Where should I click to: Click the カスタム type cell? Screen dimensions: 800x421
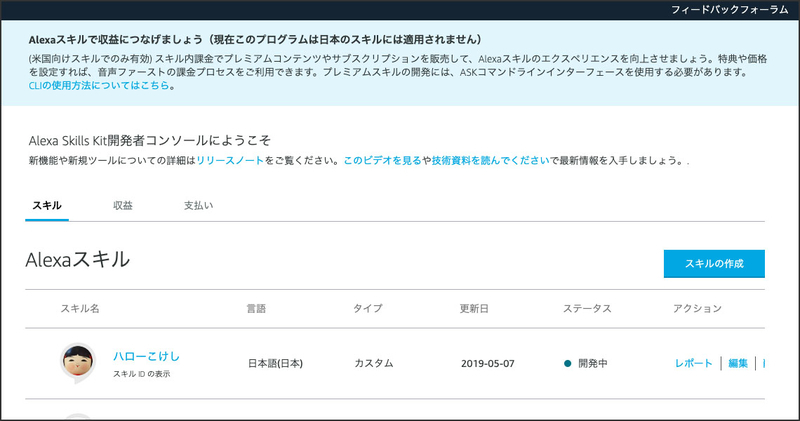pyautogui.click(x=373, y=363)
